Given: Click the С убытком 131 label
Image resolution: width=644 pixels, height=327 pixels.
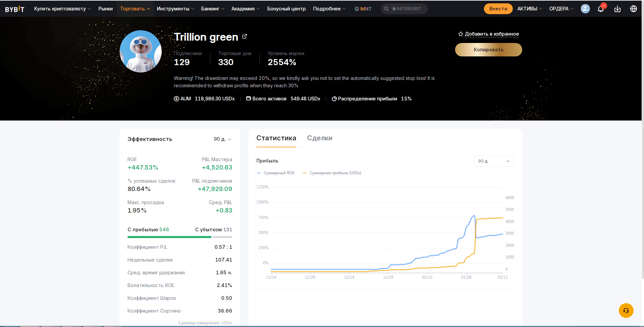Looking at the screenshot, I should [x=213, y=230].
